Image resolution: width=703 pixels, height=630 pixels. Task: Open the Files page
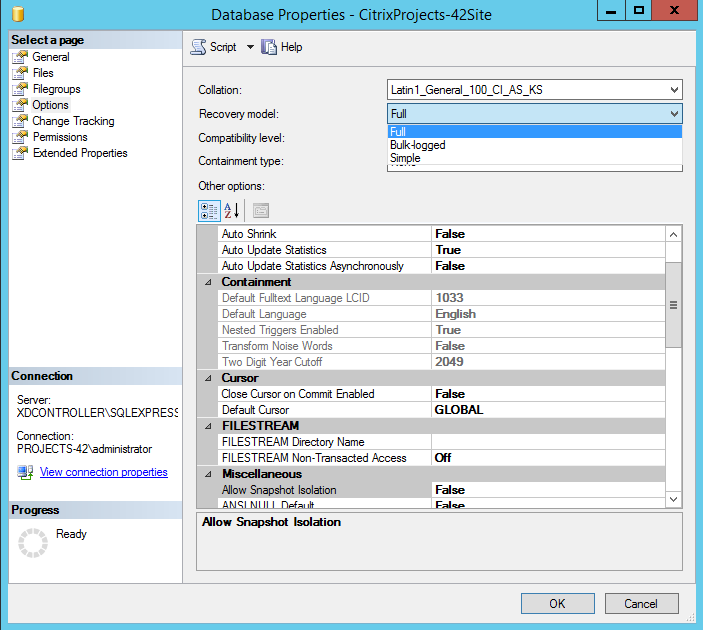click(x=43, y=73)
